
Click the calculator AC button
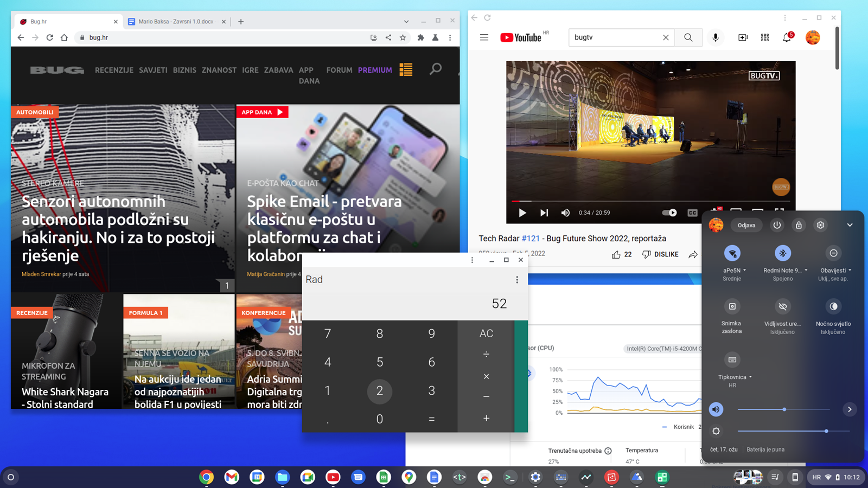point(486,333)
